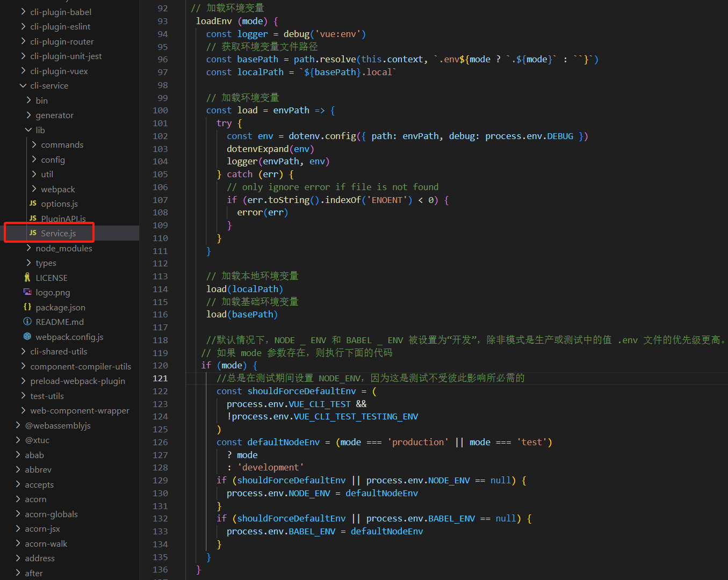Expand the acorn-walk folder
This screenshot has height=580, width=728.
pyautogui.click(x=18, y=543)
